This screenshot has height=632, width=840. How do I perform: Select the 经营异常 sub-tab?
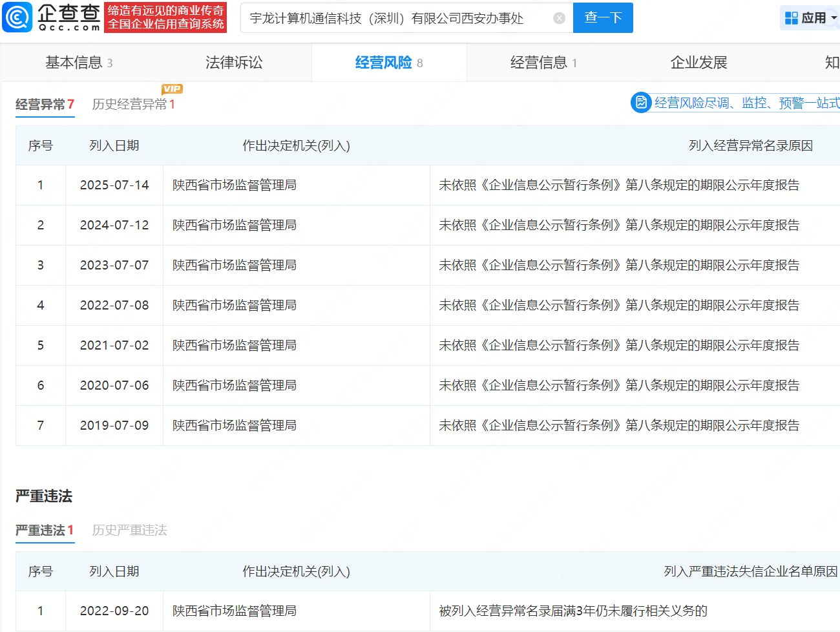45,105
